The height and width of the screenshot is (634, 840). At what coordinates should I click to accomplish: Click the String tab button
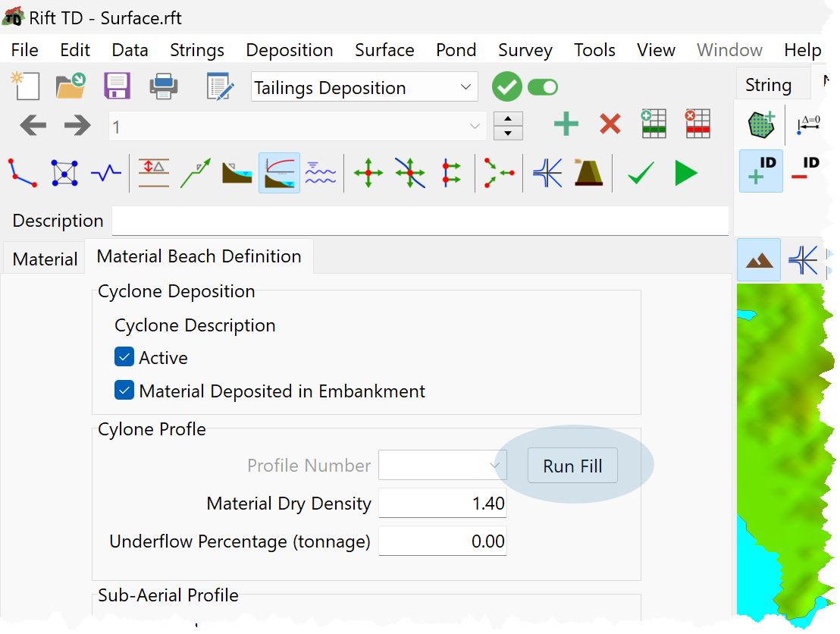[x=768, y=85]
